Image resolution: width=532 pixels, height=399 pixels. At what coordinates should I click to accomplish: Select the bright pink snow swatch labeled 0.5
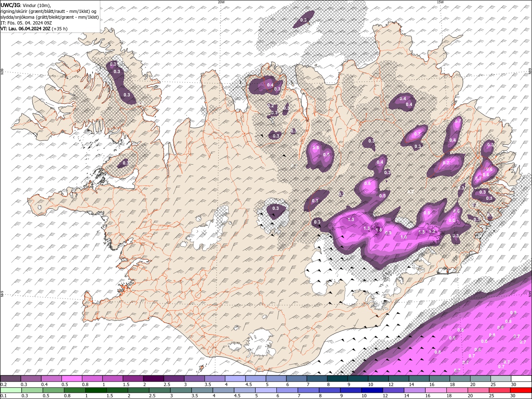(x=71, y=379)
